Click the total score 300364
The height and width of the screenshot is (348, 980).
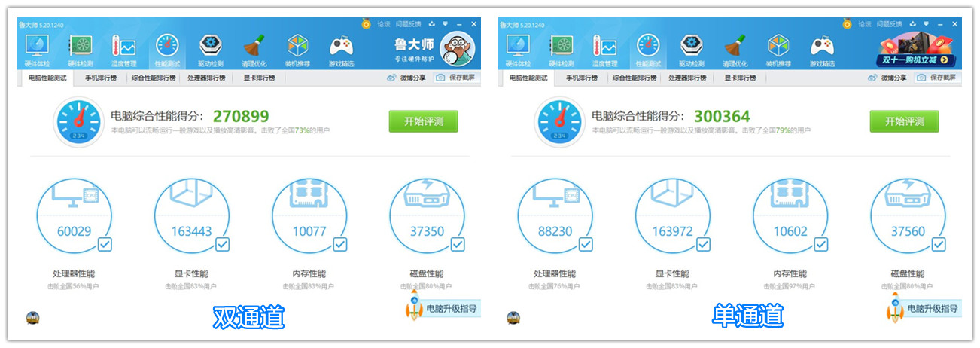pos(722,116)
